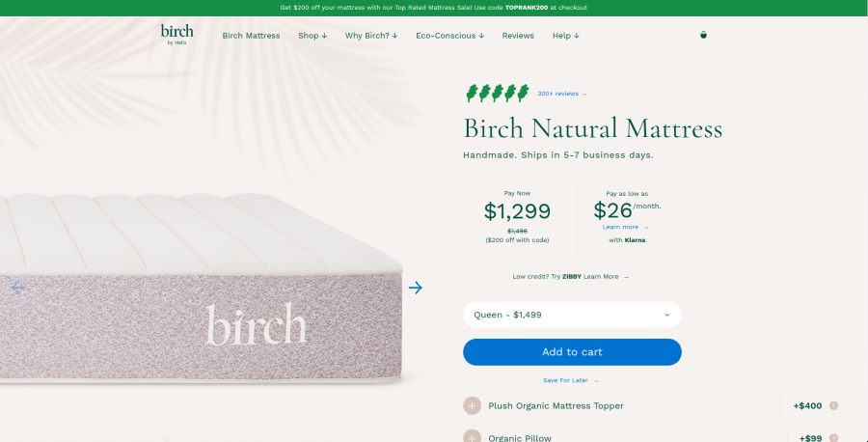Click Save For Later link
The height and width of the screenshot is (442, 868).
pos(570,380)
